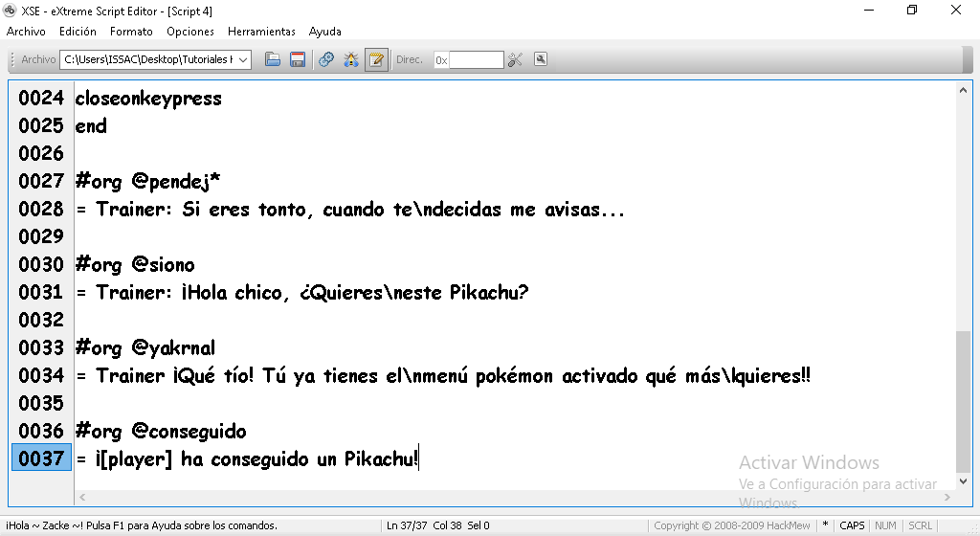
Task: Expand the Archivo file path dropdown
Action: (243, 60)
